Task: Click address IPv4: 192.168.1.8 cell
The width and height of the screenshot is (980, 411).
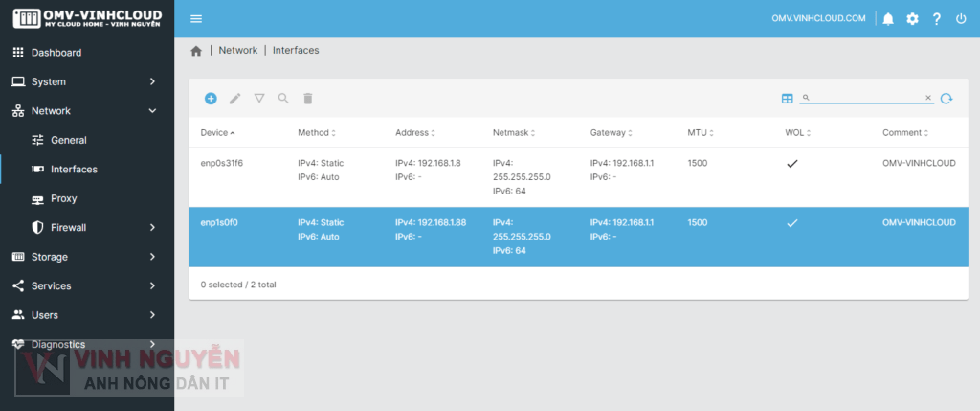Action: [428, 163]
